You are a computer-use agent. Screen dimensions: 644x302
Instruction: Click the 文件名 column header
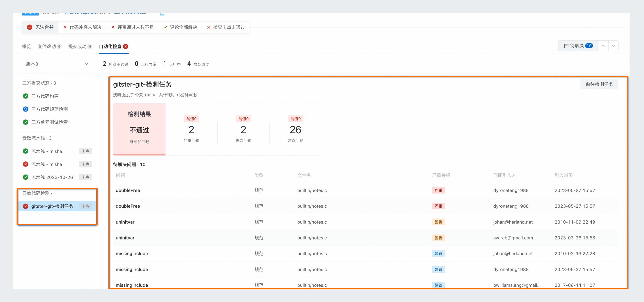click(x=304, y=175)
